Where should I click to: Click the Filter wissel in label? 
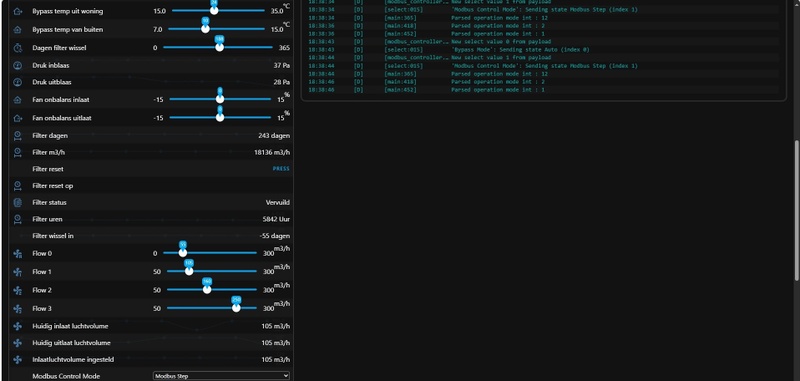tap(53, 236)
